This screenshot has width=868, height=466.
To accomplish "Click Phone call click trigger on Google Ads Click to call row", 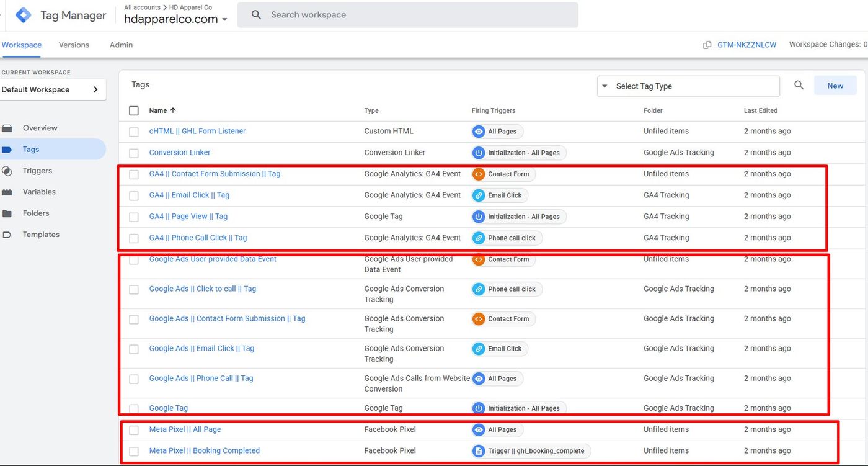I will (507, 289).
